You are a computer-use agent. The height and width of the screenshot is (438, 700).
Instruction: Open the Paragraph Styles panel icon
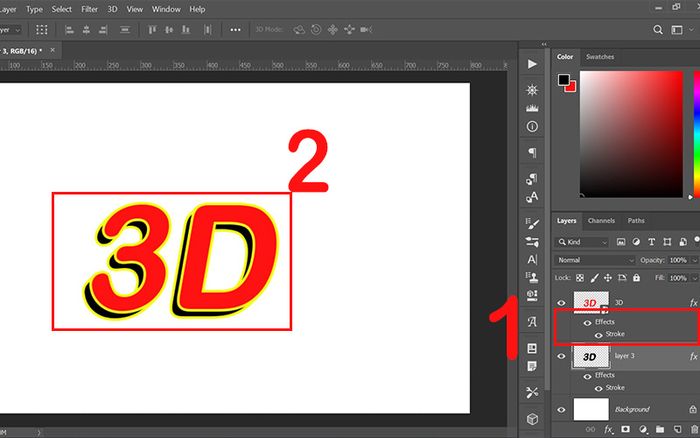[532, 179]
